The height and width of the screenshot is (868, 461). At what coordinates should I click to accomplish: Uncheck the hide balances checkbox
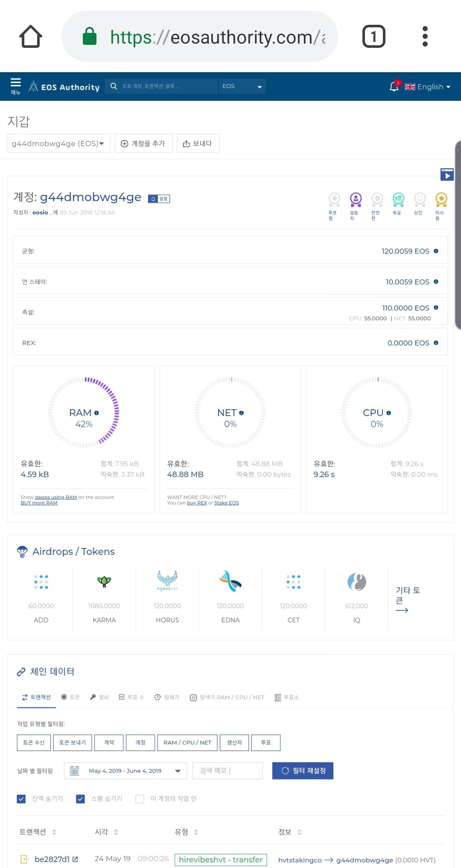pyautogui.click(x=21, y=799)
